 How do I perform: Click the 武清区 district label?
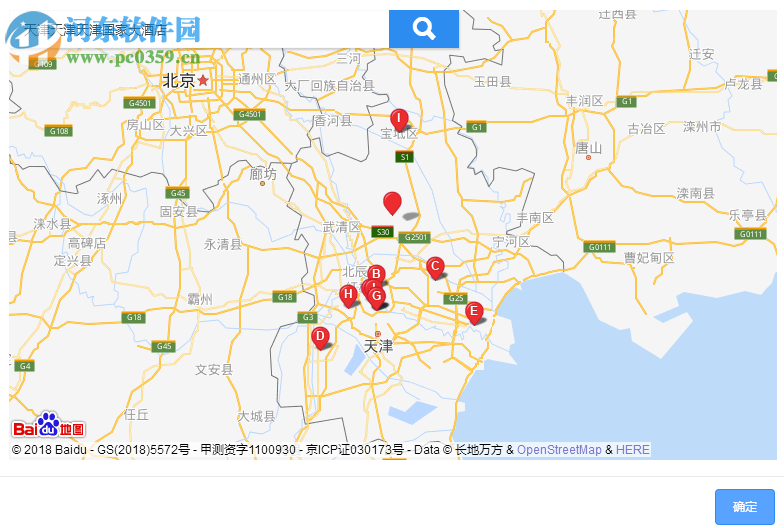(342, 227)
